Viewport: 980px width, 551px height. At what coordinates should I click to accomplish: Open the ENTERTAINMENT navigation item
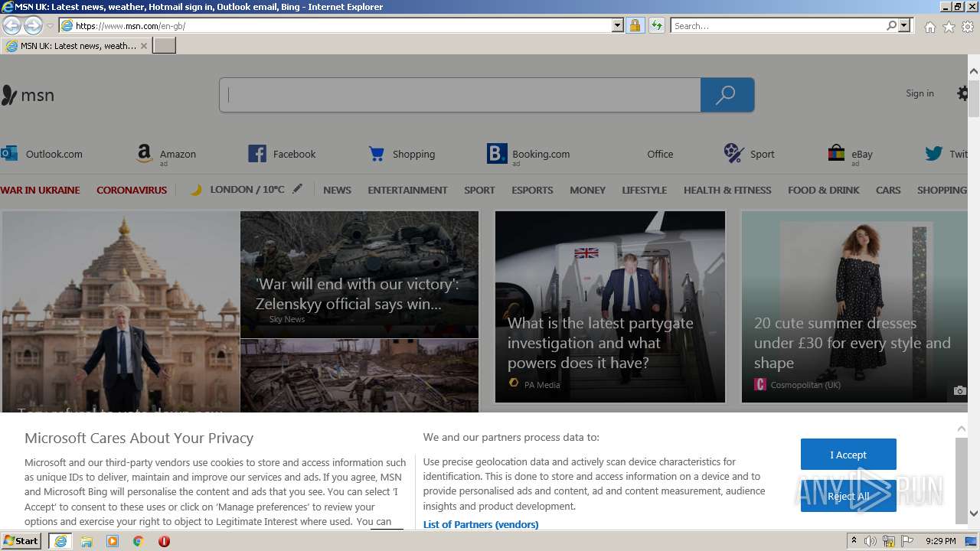407,190
